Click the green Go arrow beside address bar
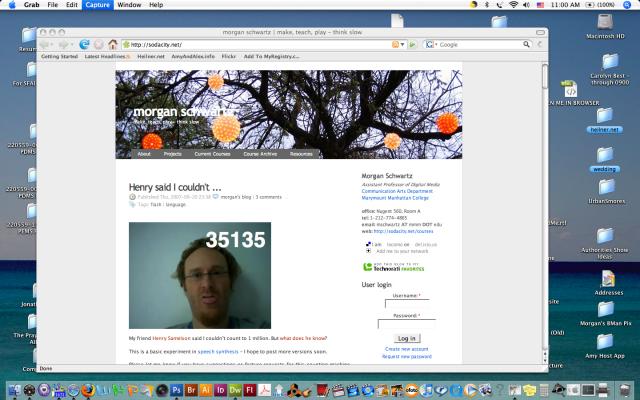640x400 pixels. click(413, 44)
